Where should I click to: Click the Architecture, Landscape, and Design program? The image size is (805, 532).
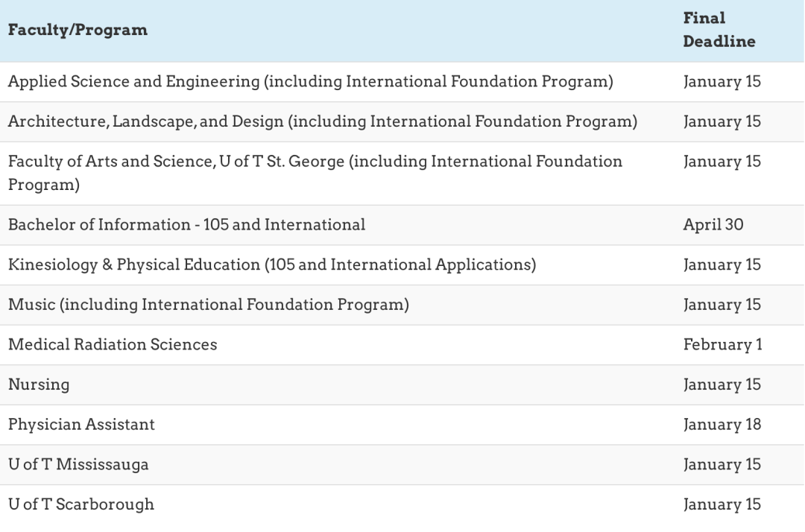(x=322, y=121)
